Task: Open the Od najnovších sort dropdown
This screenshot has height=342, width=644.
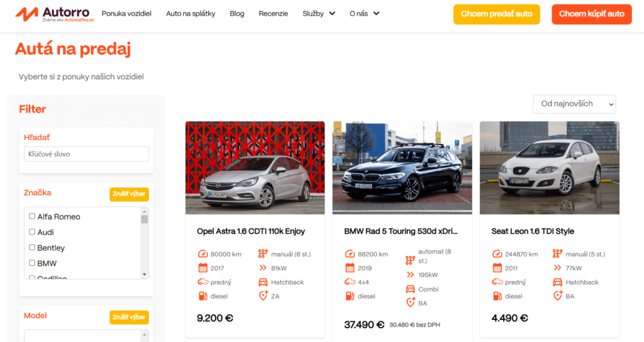Action: tap(575, 104)
